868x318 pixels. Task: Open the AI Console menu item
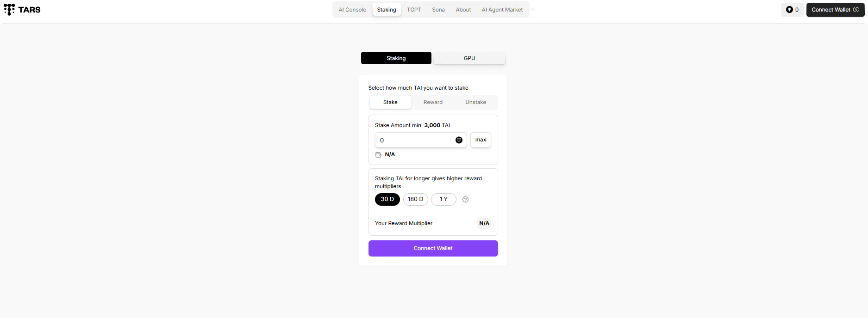click(352, 10)
